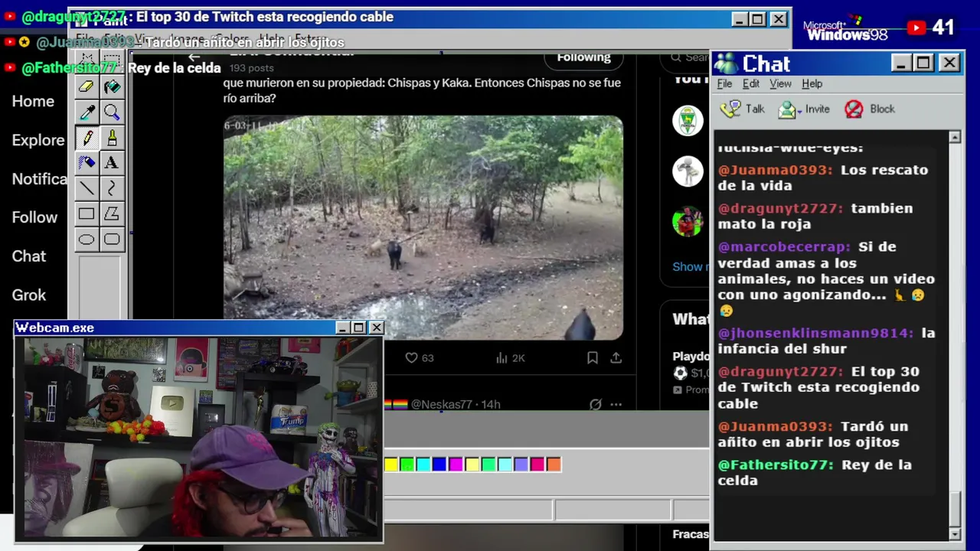Open Explore in the Twitter sidebar
Viewport: 980px width, 551px height.
[x=38, y=140]
